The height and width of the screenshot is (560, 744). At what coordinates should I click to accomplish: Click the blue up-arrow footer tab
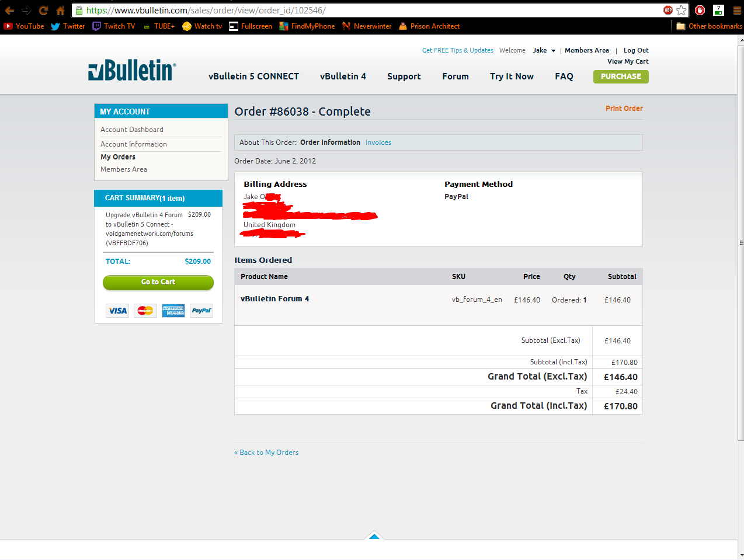click(x=374, y=535)
